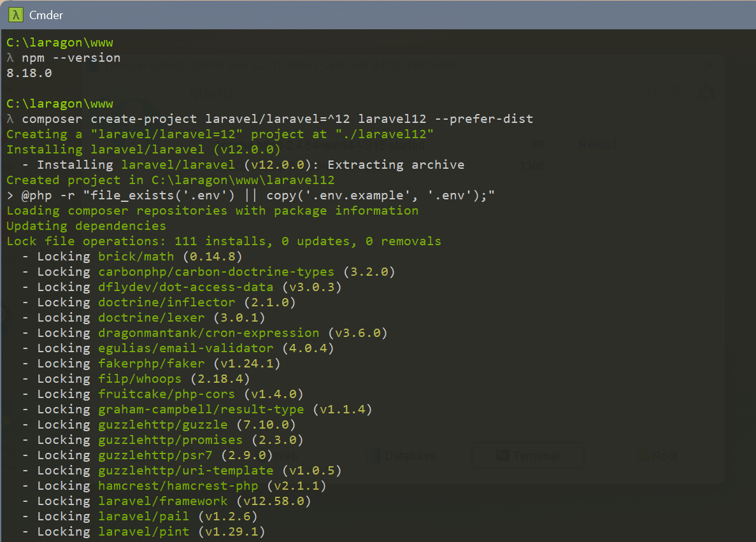
Task: Click the 'guzzlehttp/promises' package name
Action: [x=170, y=440]
